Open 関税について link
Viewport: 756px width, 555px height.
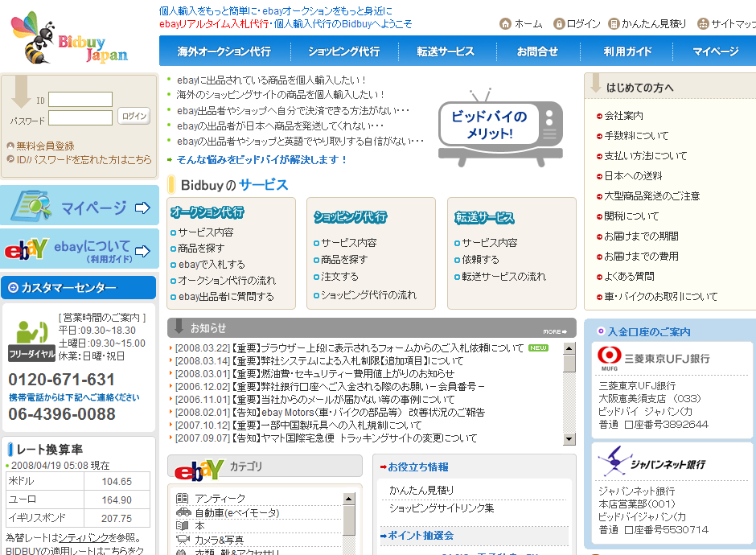point(631,216)
